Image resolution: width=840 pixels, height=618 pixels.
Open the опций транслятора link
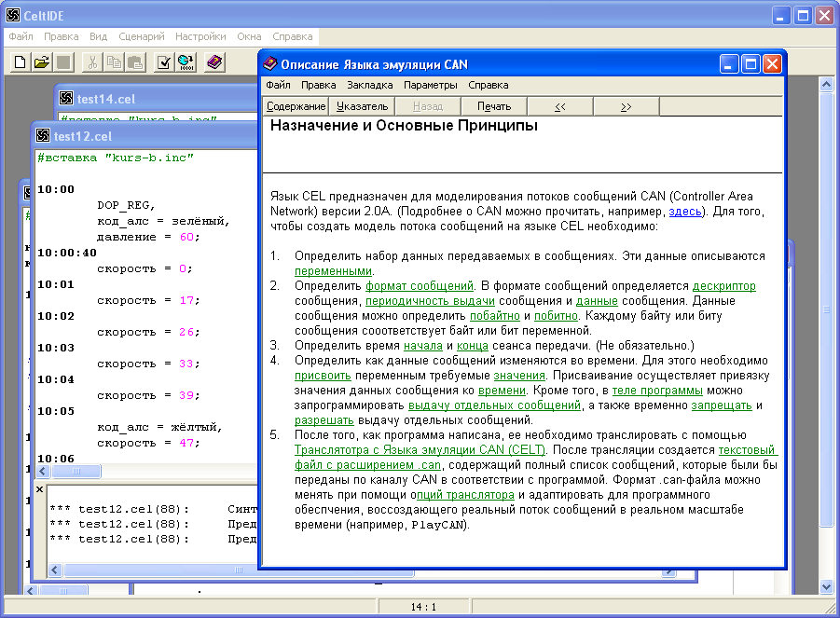tap(465, 495)
